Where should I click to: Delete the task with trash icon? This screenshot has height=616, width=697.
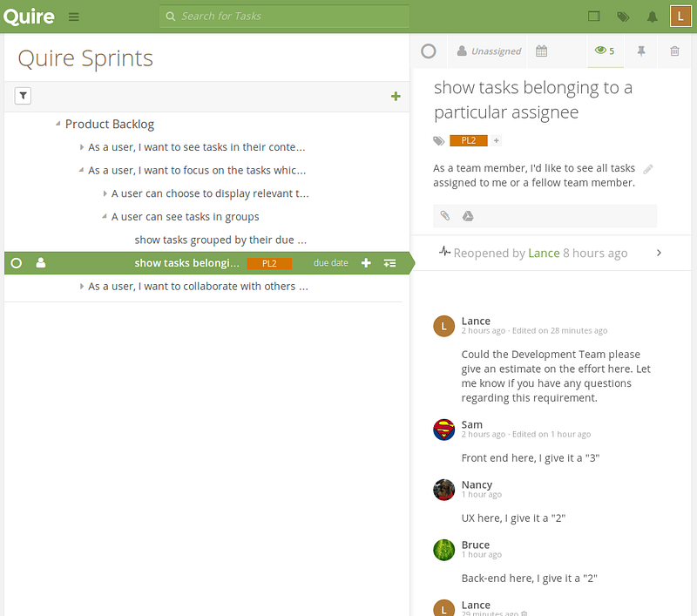tap(674, 51)
